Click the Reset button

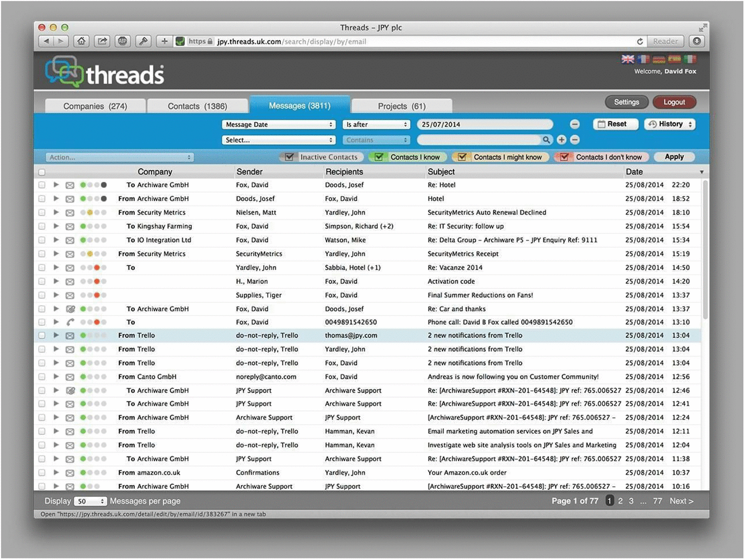[x=616, y=124]
